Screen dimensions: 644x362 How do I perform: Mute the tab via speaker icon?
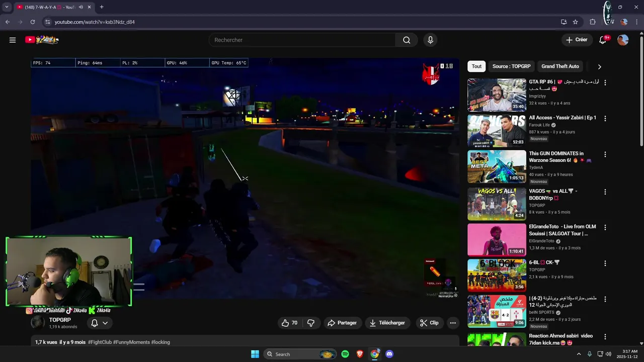81,7
